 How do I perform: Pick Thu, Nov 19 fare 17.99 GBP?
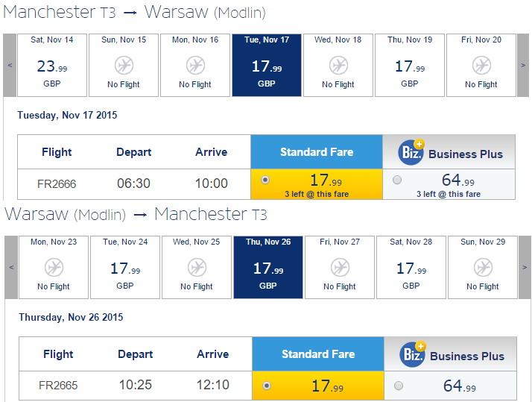coord(410,66)
